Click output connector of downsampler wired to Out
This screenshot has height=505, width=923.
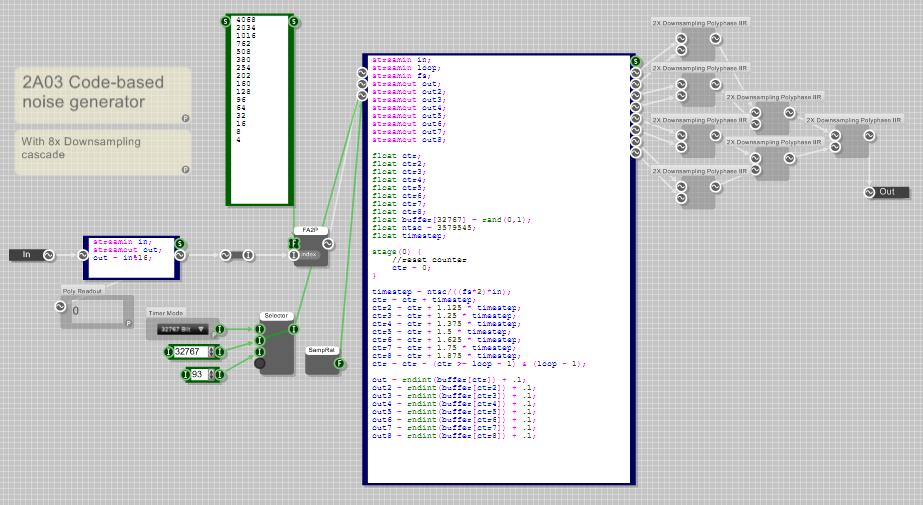[869, 135]
